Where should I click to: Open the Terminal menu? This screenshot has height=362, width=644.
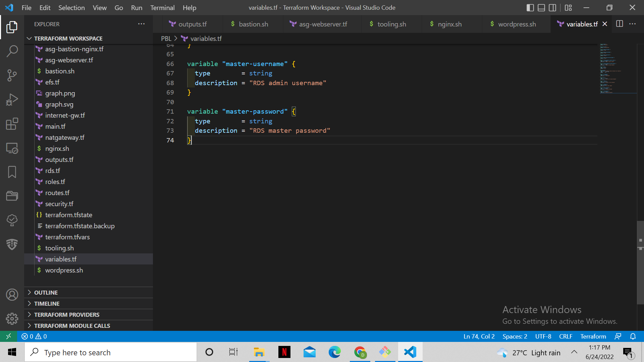pos(162,7)
